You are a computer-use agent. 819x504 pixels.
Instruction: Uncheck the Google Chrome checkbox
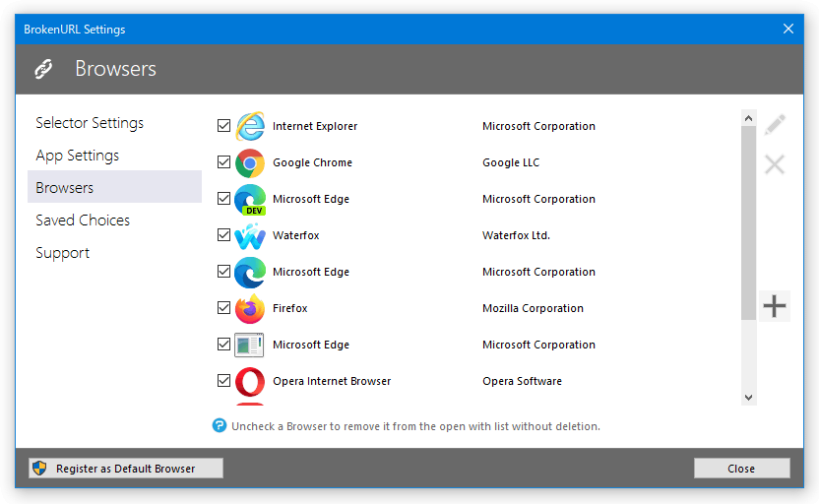[x=224, y=162]
